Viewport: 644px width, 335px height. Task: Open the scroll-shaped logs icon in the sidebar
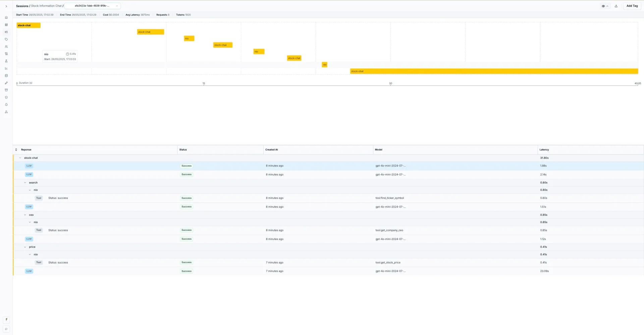pos(6,54)
